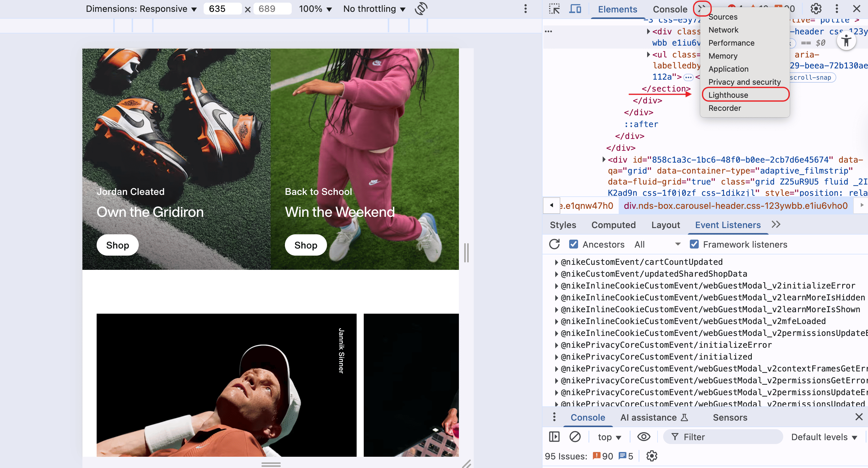868x468 pixels.
Task: Click Shop button on Back to School card
Action: pyautogui.click(x=306, y=245)
